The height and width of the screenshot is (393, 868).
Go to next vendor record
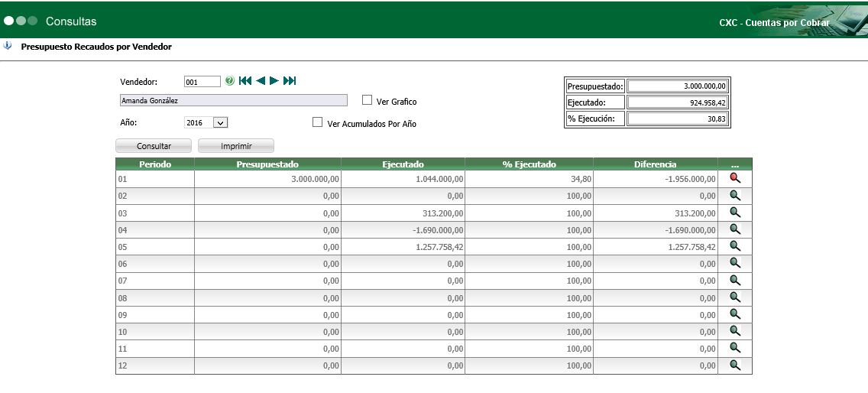pos(274,81)
